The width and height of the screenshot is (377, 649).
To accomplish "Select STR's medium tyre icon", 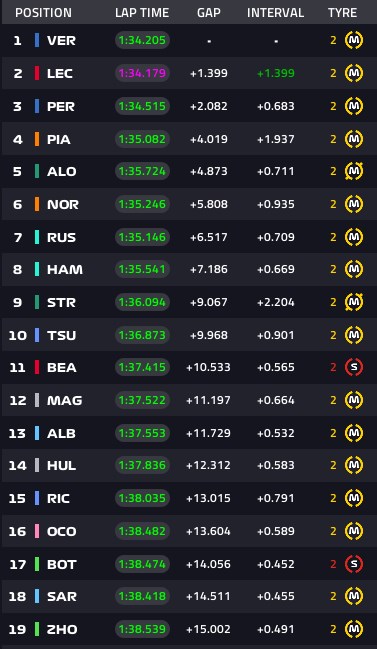I will click(x=354, y=302).
